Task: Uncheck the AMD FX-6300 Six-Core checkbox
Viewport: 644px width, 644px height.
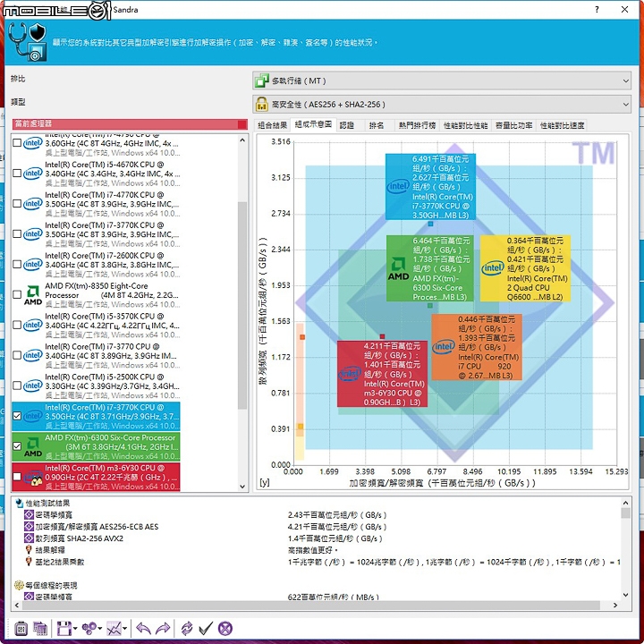Action: [x=17, y=446]
